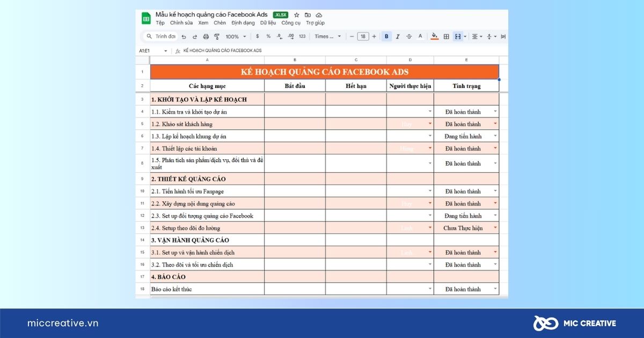The height and width of the screenshot is (338, 644).
Task: Open the Merge cells options arrow
Action: click(x=465, y=36)
